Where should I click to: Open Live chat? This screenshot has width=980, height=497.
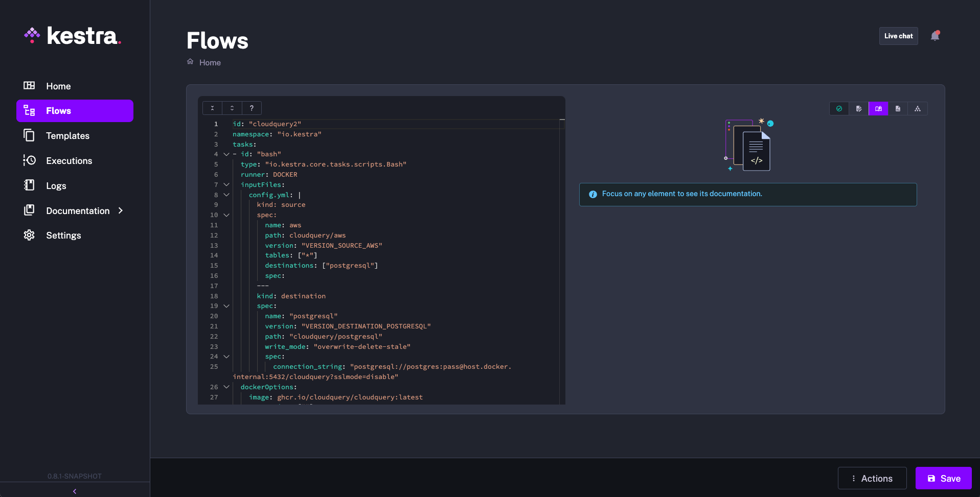898,36
